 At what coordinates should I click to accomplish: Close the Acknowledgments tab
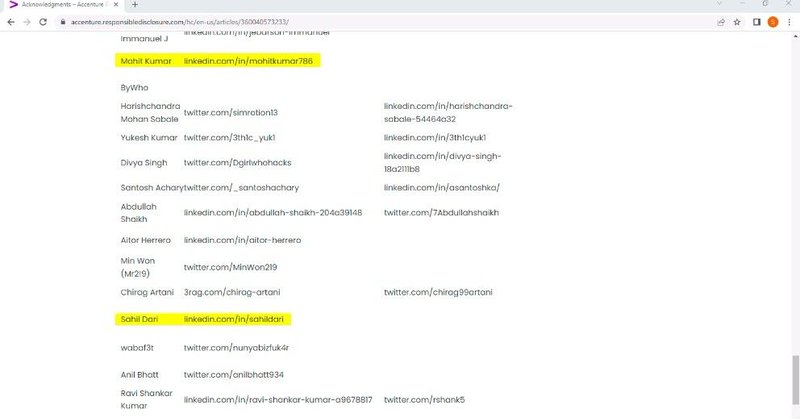116,5
